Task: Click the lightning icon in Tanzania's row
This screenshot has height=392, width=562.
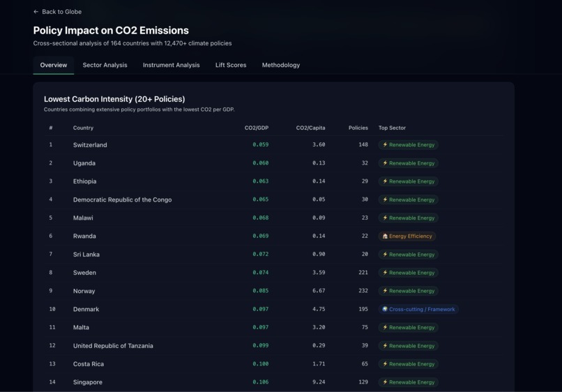Action: (x=385, y=345)
